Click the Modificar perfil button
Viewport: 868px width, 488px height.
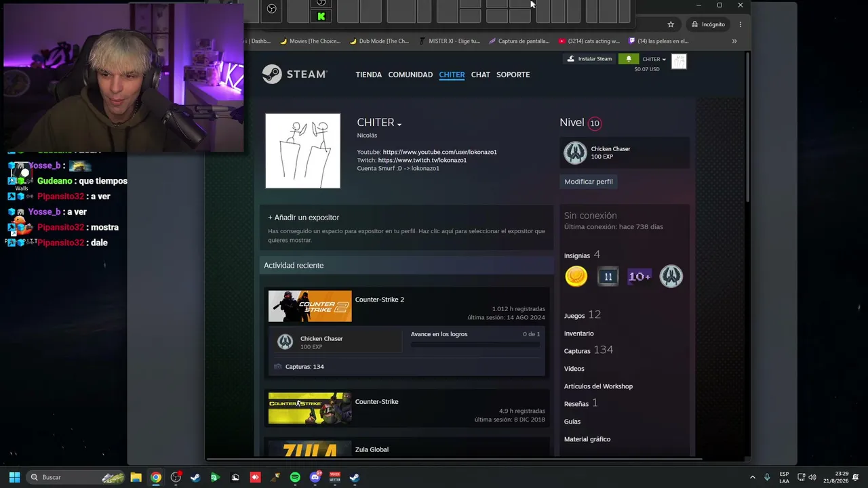589,182
